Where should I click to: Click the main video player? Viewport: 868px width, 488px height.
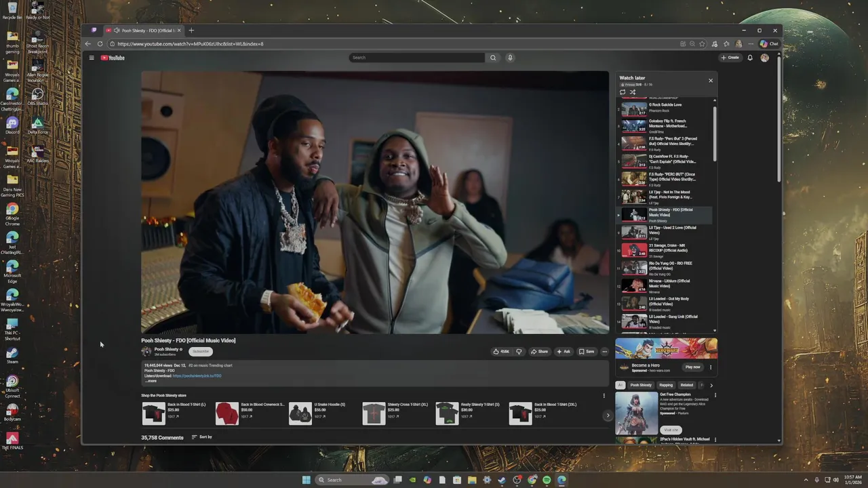tap(375, 202)
